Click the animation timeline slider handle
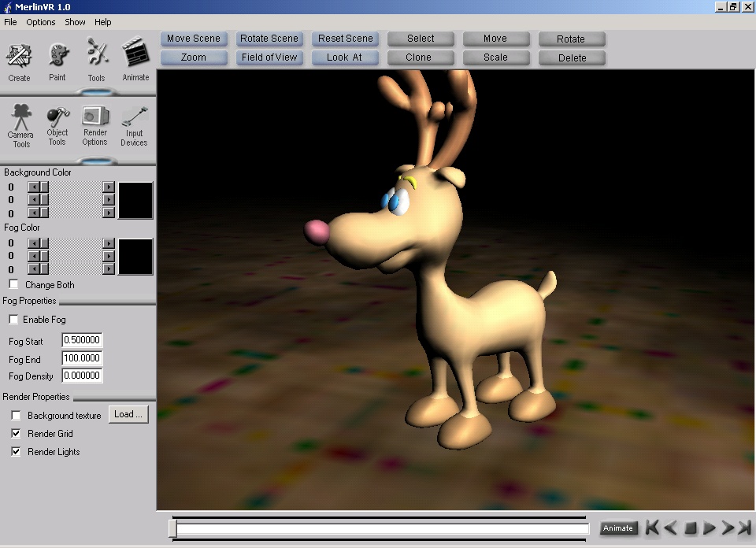756x548 pixels. 172,529
